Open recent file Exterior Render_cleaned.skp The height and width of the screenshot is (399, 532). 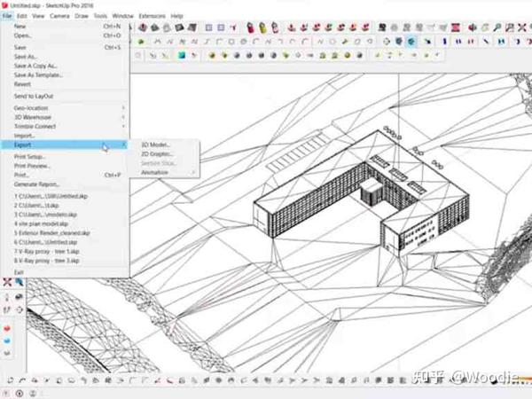pyautogui.click(x=52, y=233)
